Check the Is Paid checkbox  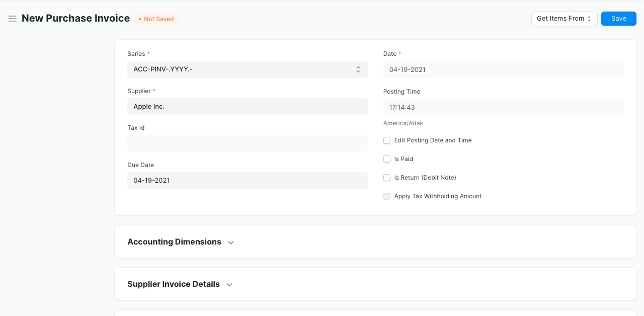click(387, 159)
